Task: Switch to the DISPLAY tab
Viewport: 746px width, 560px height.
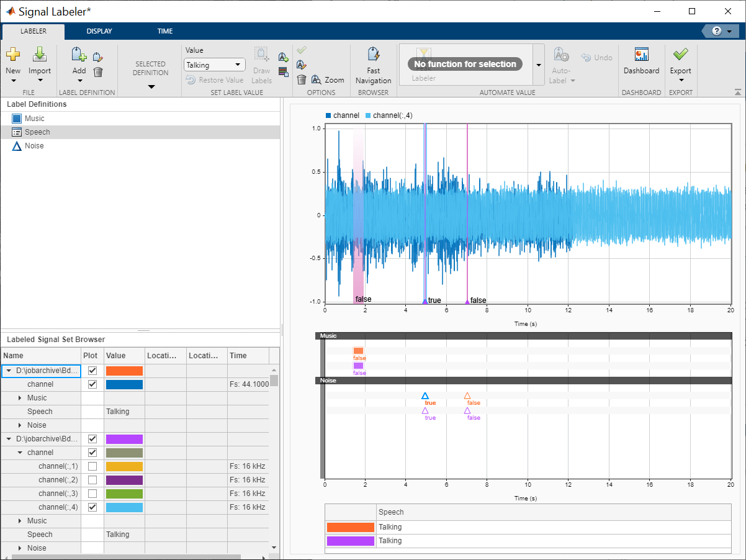Action: pos(99,31)
